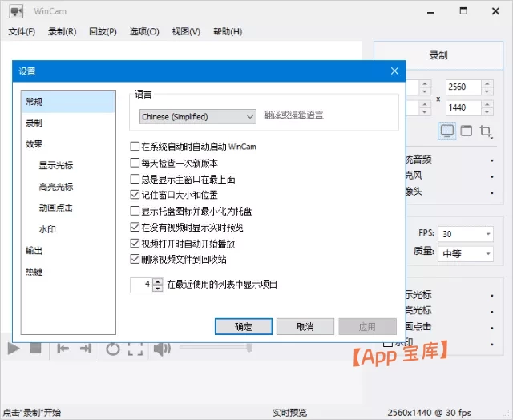The image size is (513, 420).
Task: Click the 1440 height input field
Action: pyautogui.click(x=463, y=108)
